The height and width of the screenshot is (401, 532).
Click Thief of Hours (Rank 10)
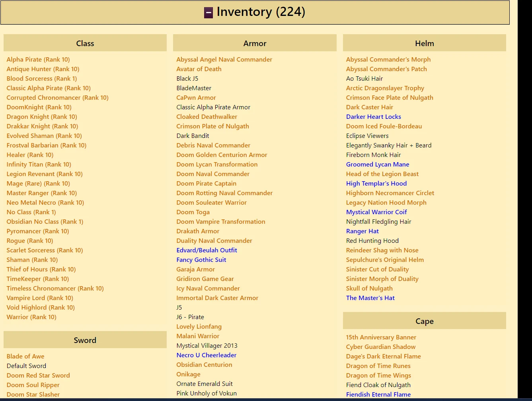coord(41,269)
